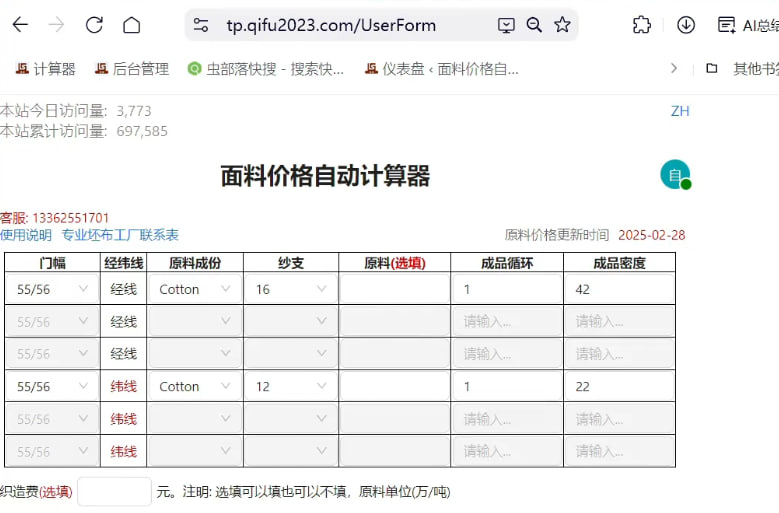
Task: Click the 3,773 today visits value
Action: (x=134, y=111)
